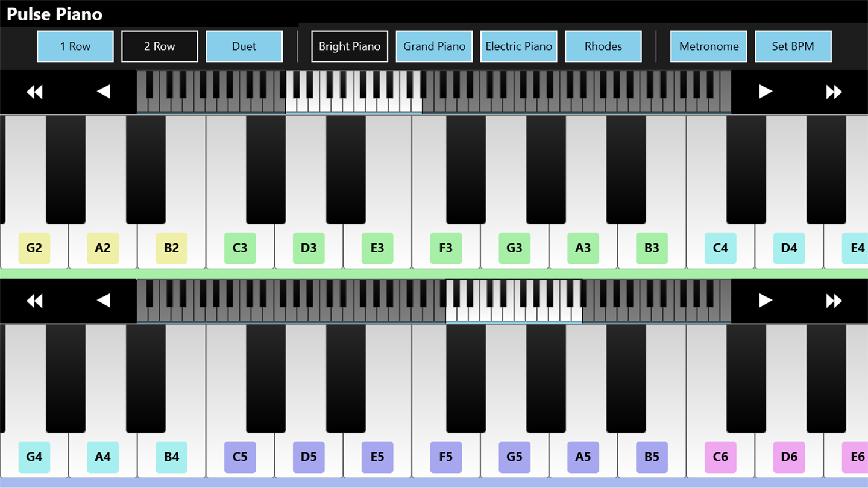Viewport: 868px width, 488px height.
Task: Click the upper keyboard single right arrow
Action: coord(766,92)
